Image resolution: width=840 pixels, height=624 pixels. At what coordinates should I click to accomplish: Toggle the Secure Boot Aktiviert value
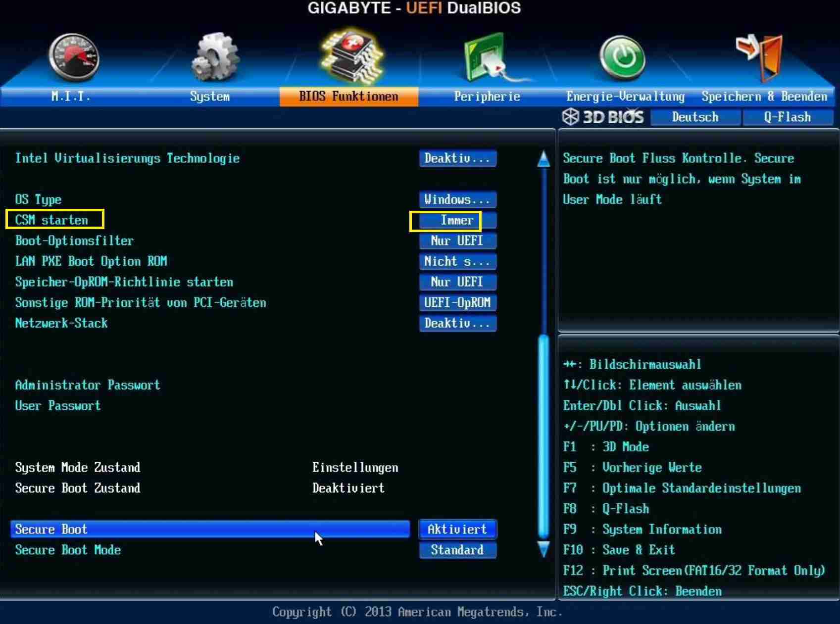(457, 529)
